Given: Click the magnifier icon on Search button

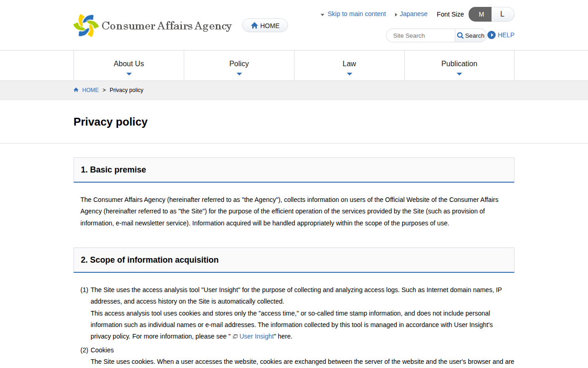Looking at the screenshot, I should (460, 35).
